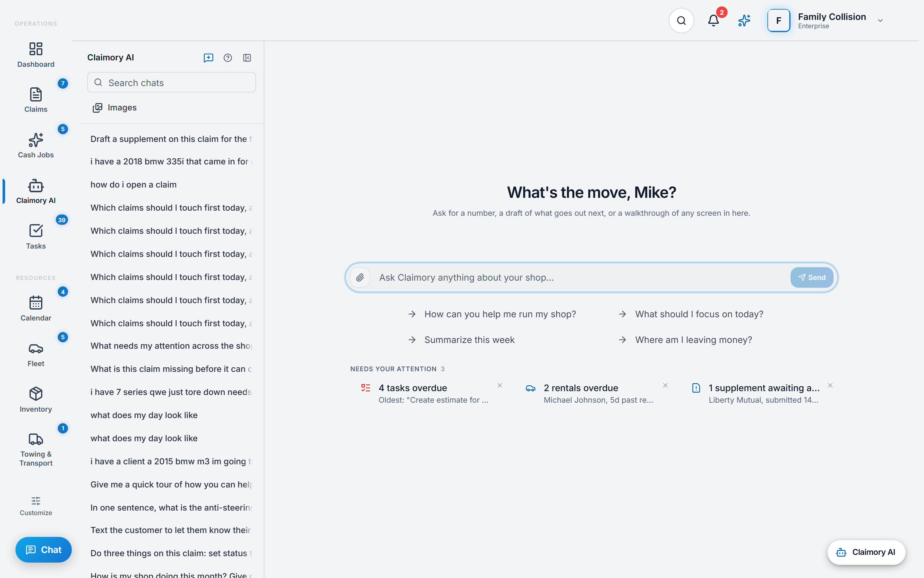Go to Fleet section

coord(36,354)
